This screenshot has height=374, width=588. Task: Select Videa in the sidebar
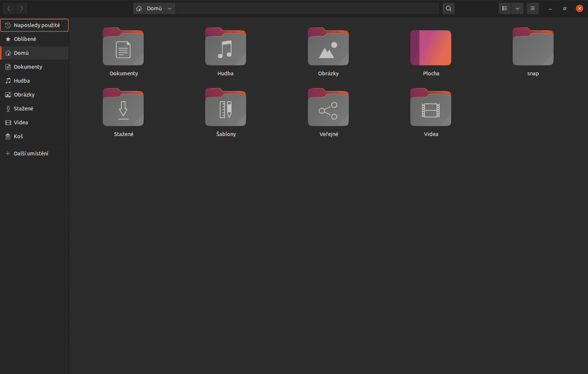[21, 122]
